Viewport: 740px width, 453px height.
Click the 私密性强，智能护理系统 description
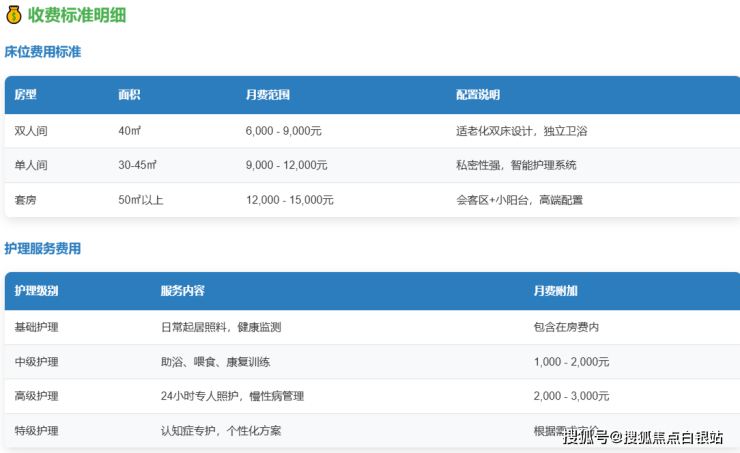516,165
